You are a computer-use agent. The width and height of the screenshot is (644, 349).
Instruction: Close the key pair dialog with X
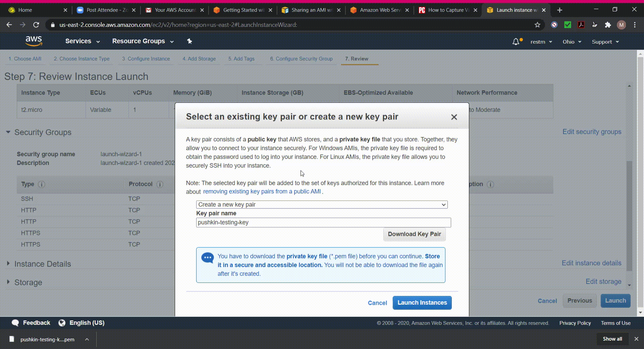click(454, 117)
